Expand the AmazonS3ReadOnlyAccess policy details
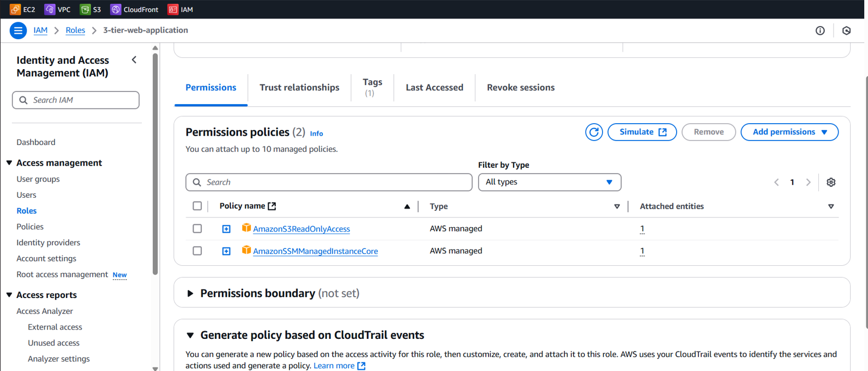The height and width of the screenshot is (371, 868). [x=226, y=229]
